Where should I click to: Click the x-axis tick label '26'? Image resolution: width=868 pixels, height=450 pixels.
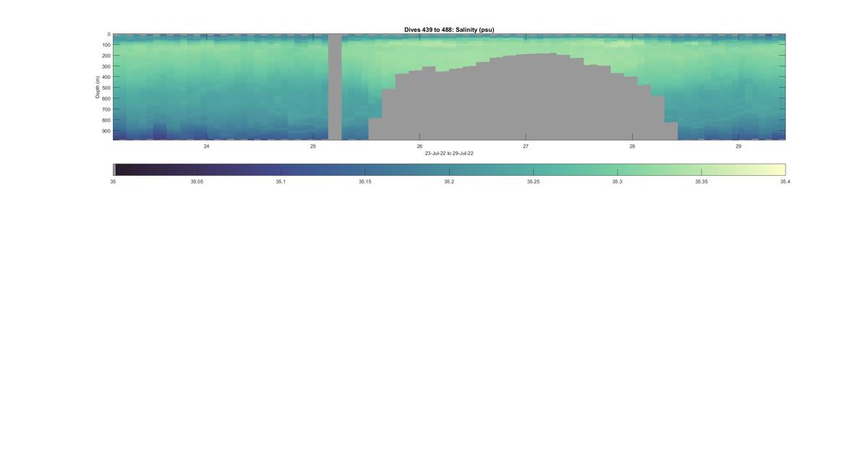[420, 146]
